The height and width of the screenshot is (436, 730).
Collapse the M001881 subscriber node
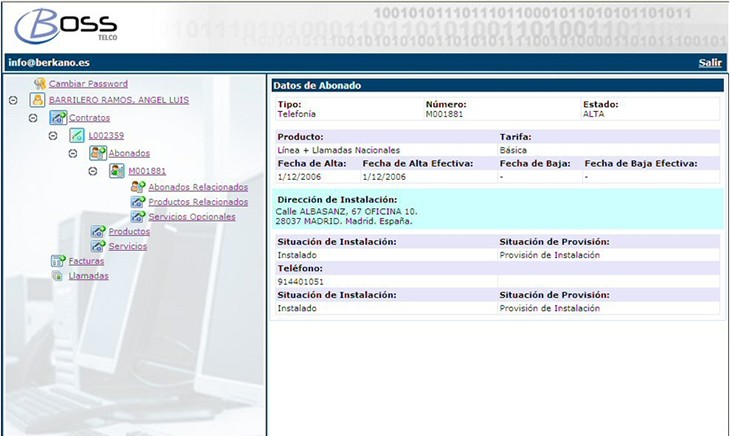pos(93,171)
